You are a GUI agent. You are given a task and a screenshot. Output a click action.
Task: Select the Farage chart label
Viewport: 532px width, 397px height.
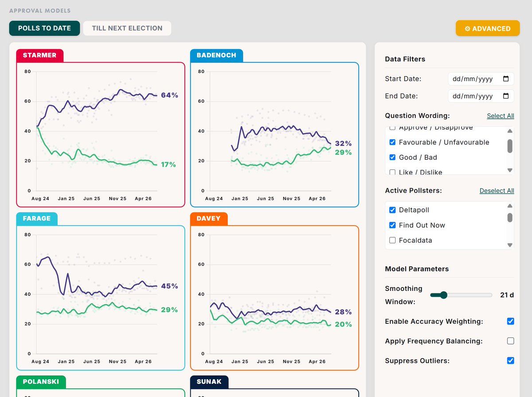[x=37, y=219]
